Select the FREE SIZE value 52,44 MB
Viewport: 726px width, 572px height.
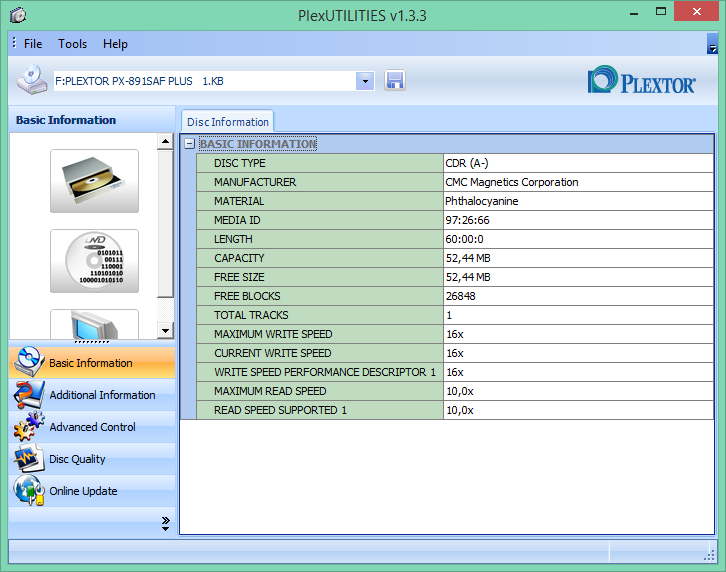click(x=578, y=277)
